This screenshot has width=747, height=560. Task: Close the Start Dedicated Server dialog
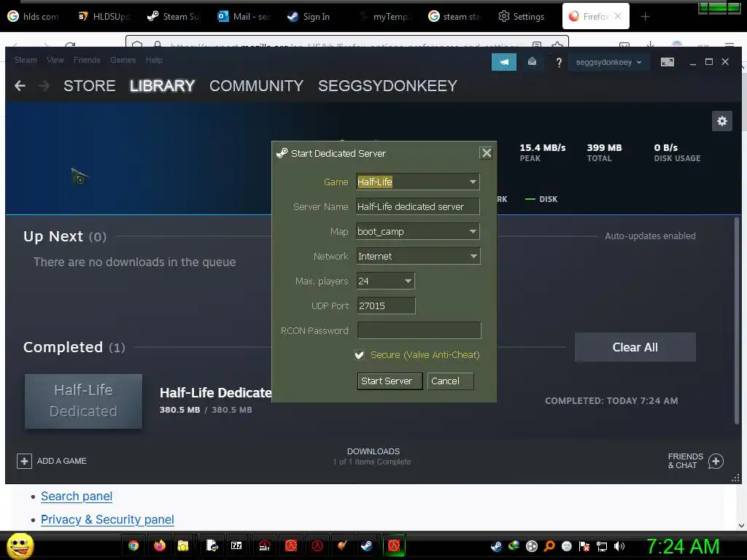tap(486, 153)
